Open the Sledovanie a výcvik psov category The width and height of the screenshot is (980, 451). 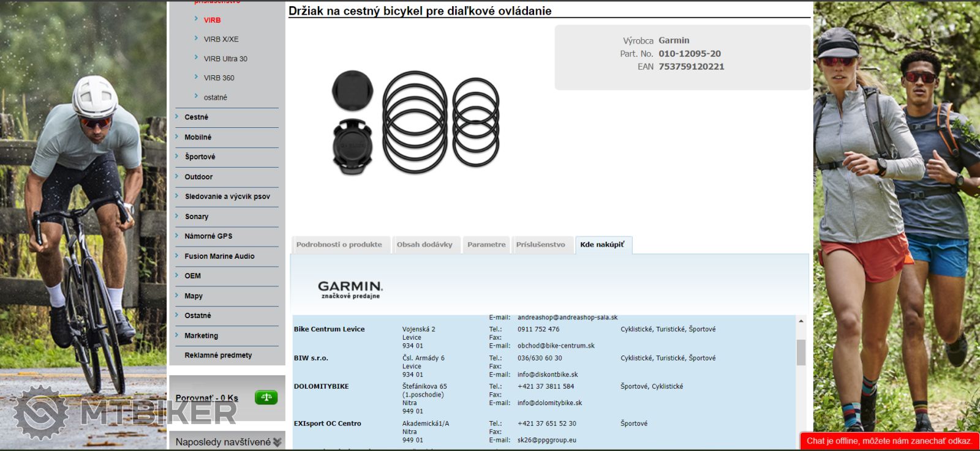point(227,196)
